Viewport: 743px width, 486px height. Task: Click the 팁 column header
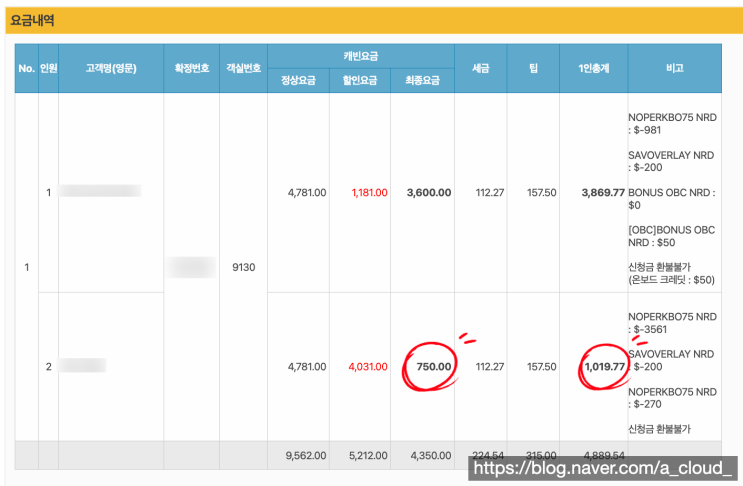[x=533, y=68]
